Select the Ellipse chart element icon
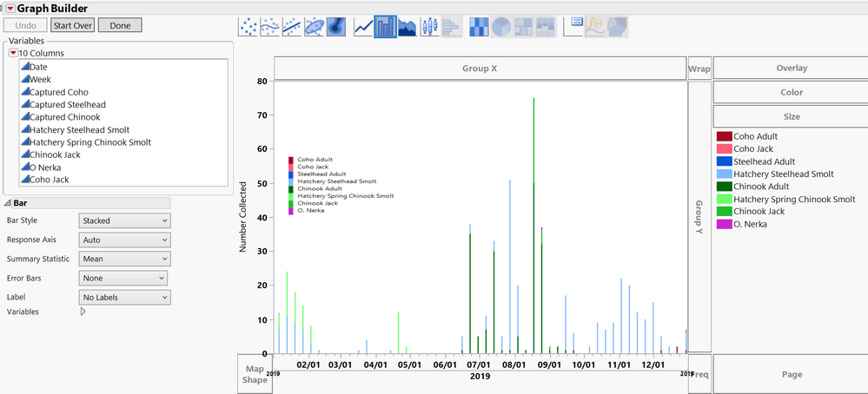The image size is (868, 394). click(314, 27)
